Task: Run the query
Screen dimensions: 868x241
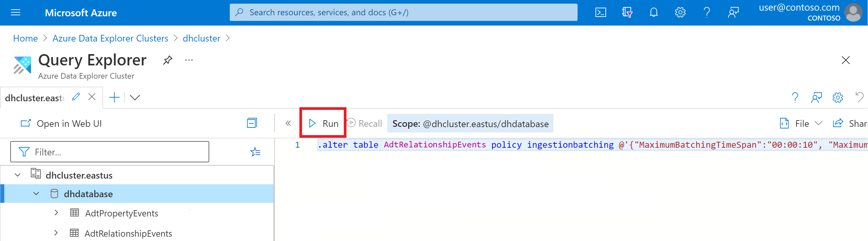Action: [323, 123]
